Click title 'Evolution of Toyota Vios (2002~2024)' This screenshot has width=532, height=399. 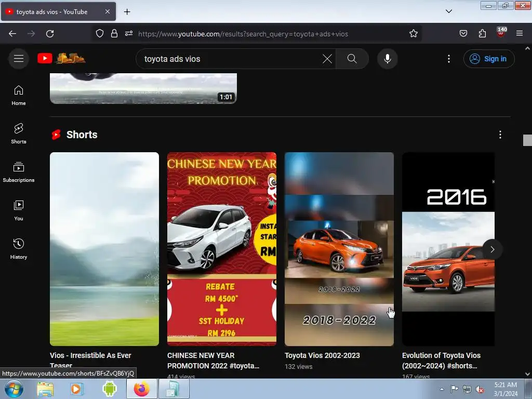click(441, 361)
